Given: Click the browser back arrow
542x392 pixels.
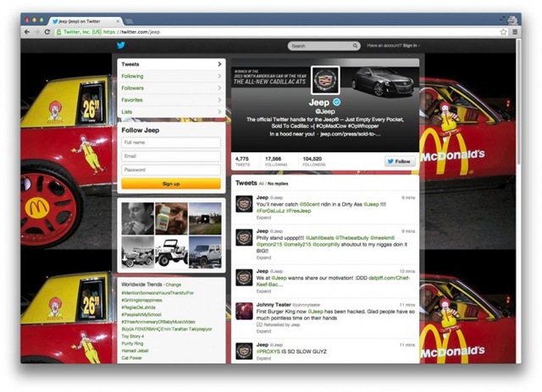Looking at the screenshot, I should (26, 31).
